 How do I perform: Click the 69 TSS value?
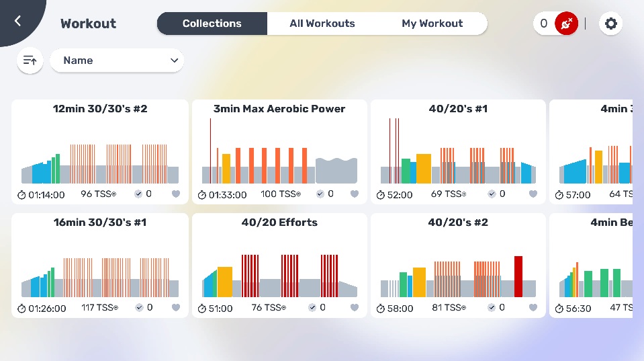(448, 194)
